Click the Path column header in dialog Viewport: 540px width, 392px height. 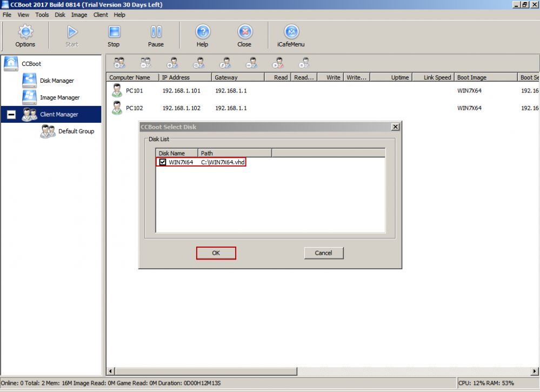[x=235, y=154]
